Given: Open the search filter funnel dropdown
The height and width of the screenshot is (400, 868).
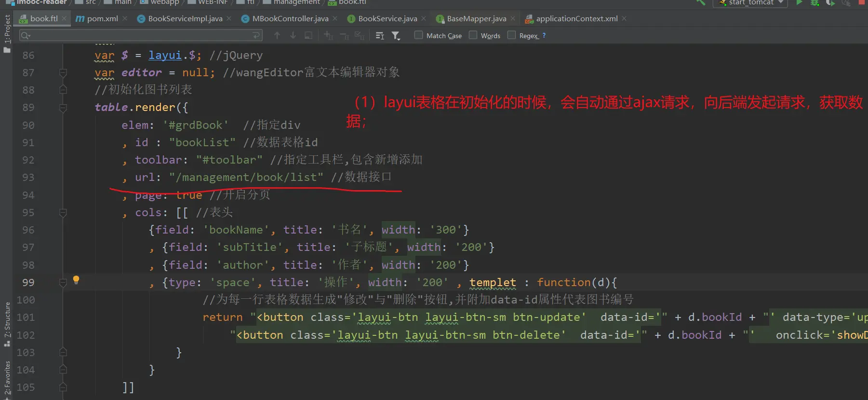Looking at the screenshot, I should pos(396,35).
